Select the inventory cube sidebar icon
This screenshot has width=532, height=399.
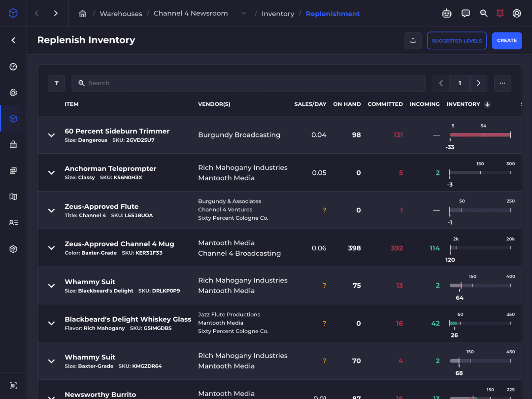(13, 118)
